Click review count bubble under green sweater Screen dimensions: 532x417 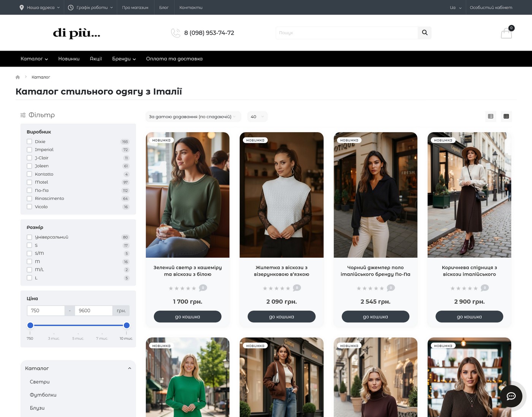203,288
